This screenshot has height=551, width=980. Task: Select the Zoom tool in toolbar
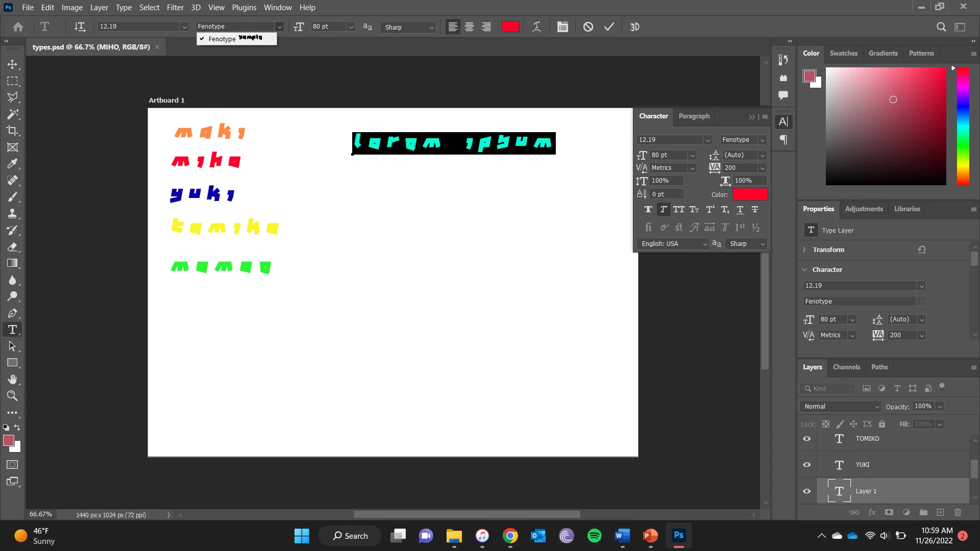coord(12,396)
